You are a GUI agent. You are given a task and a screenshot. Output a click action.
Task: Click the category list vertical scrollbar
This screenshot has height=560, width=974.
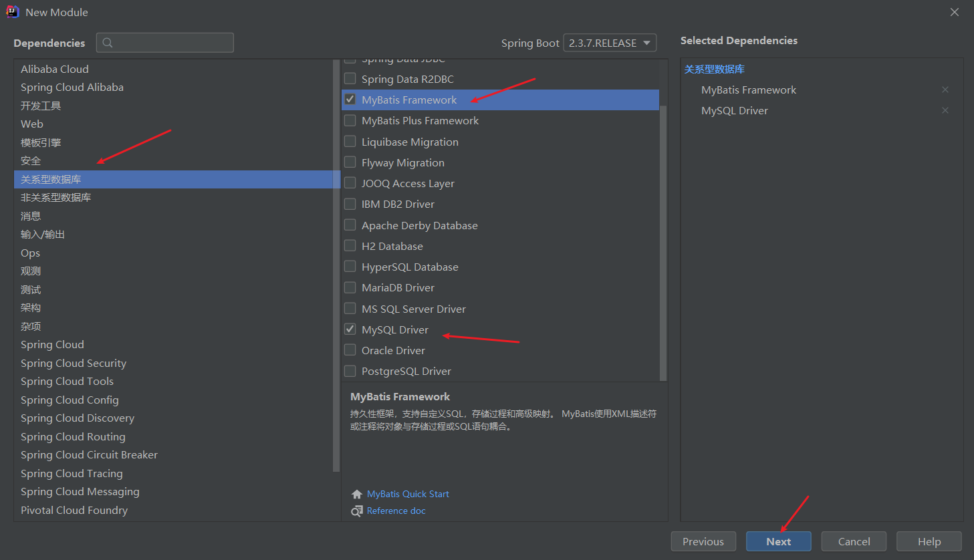coord(336,266)
